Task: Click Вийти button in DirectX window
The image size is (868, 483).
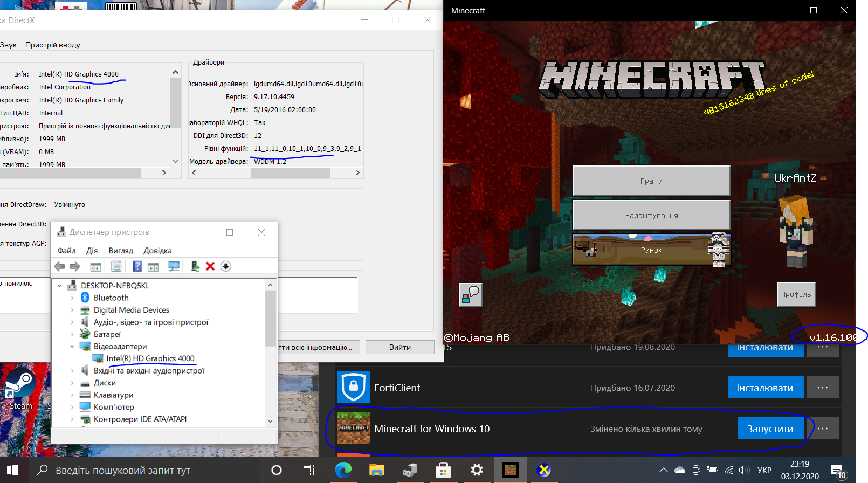Action: pos(400,347)
